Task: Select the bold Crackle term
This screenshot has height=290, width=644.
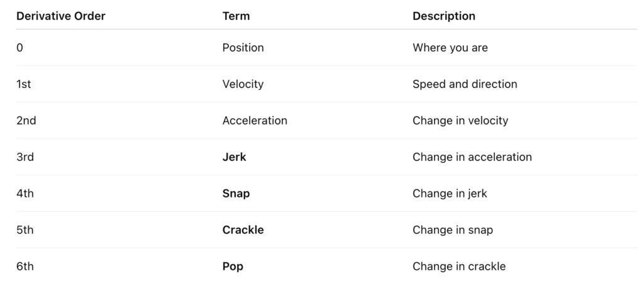Action: [243, 230]
